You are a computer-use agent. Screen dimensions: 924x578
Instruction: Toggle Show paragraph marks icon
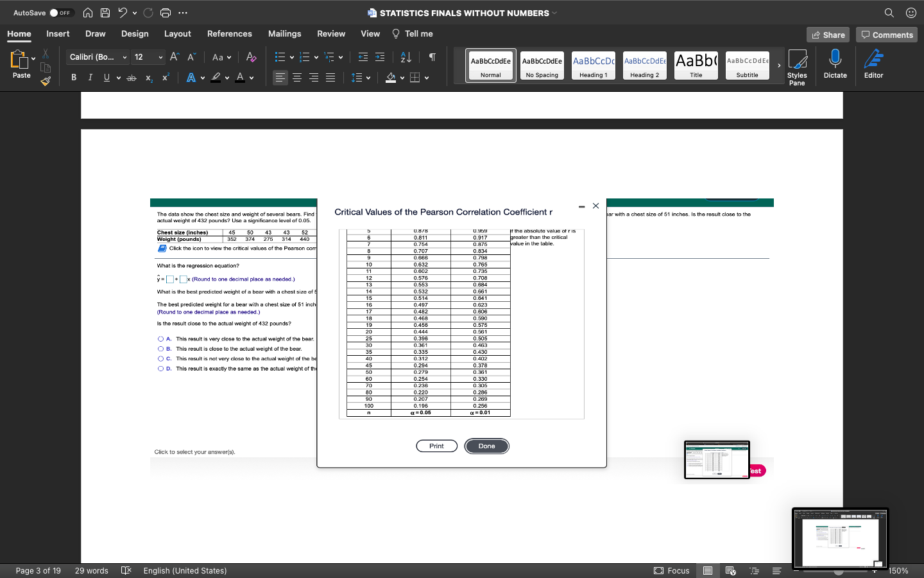pyautogui.click(x=432, y=57)
